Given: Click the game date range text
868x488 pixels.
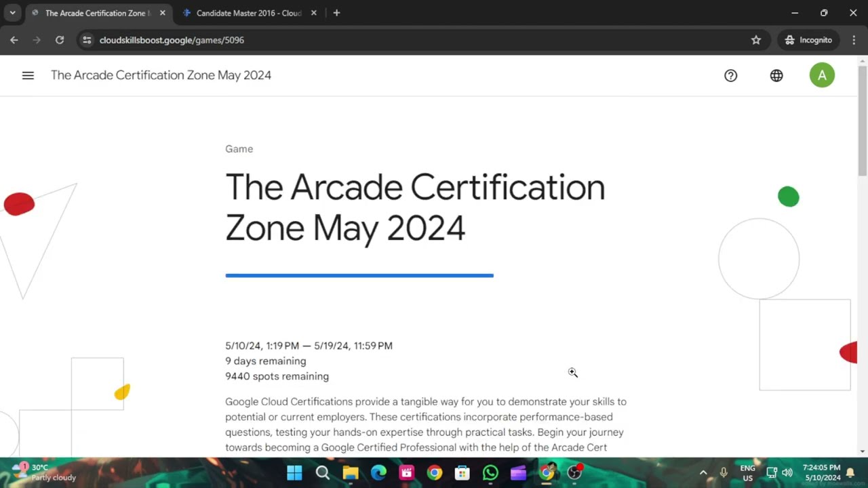Looking at the screenshot, I should [x=309, y=346].
